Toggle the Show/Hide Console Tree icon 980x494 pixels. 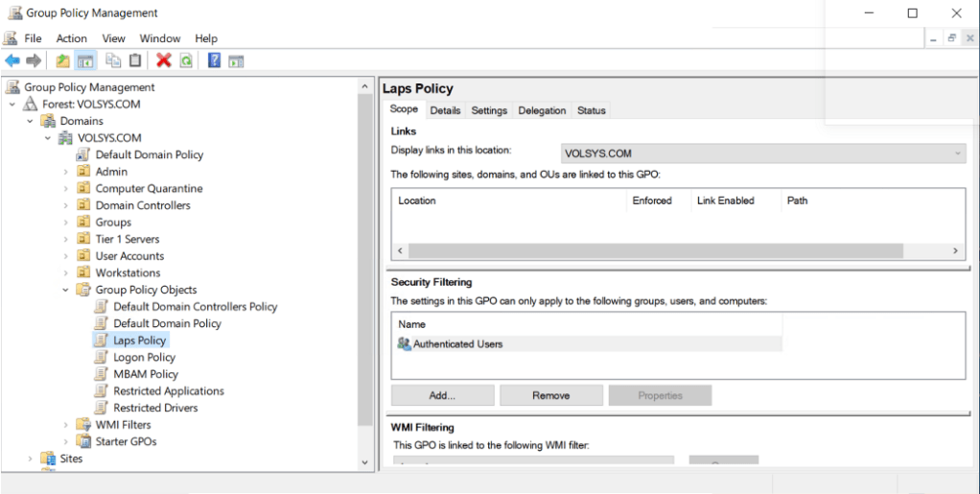pos(85,60)
